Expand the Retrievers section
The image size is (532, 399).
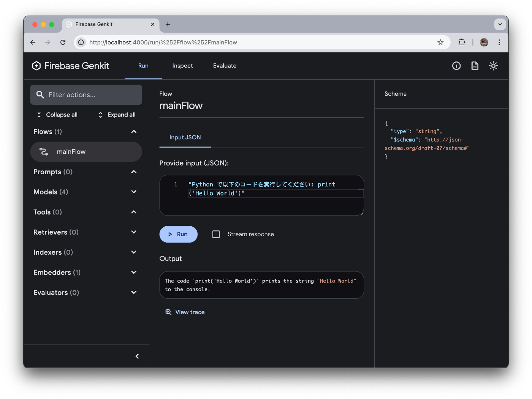[x=134, y=232]
